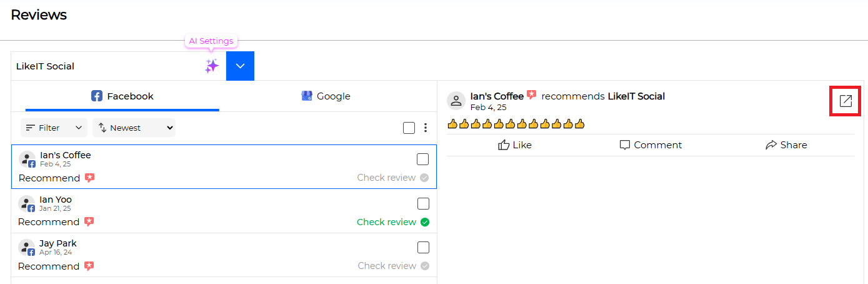The width and height of the screenshot is (868, 284).
Task: Click Recommend label on Jay Park row
Action: coord(49,266)
